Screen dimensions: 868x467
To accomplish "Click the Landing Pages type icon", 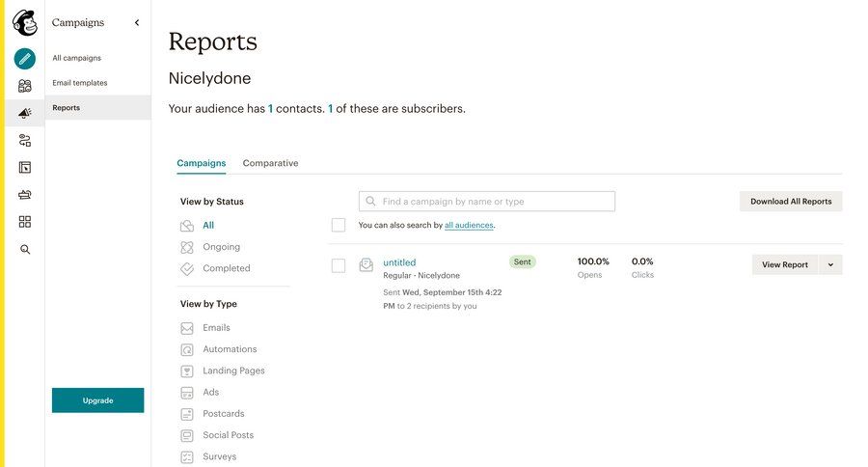I will click(x=187, y=371).
